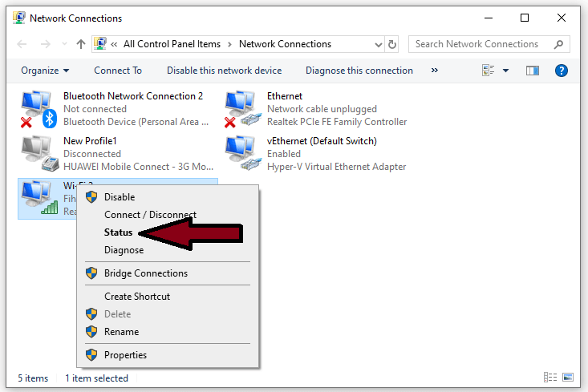The width and height of the screenshot is (588, 392).
Task: Expand the address bar history dropdown
Action: (379, 45)
